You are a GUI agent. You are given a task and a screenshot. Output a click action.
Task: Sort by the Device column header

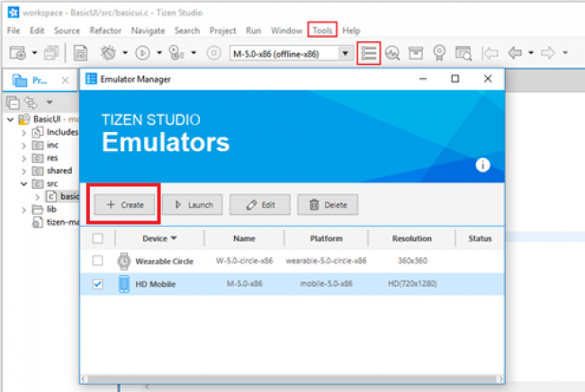[159, 238]
